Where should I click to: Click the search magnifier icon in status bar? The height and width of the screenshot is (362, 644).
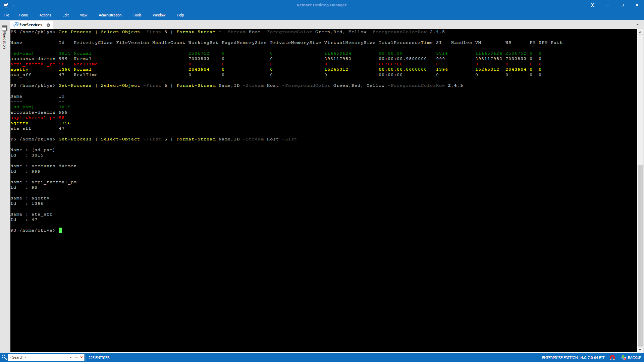point(3,357)
